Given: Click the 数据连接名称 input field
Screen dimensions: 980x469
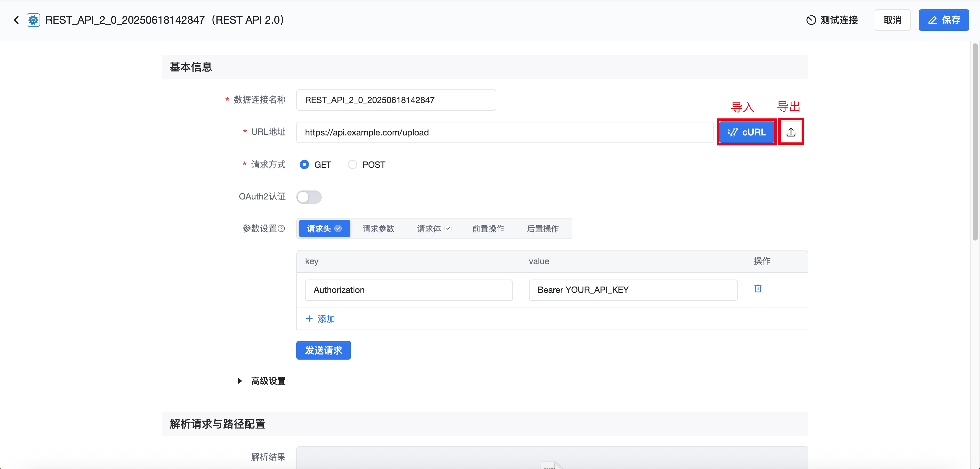Looking at the screenshot, I should [396, 100].
